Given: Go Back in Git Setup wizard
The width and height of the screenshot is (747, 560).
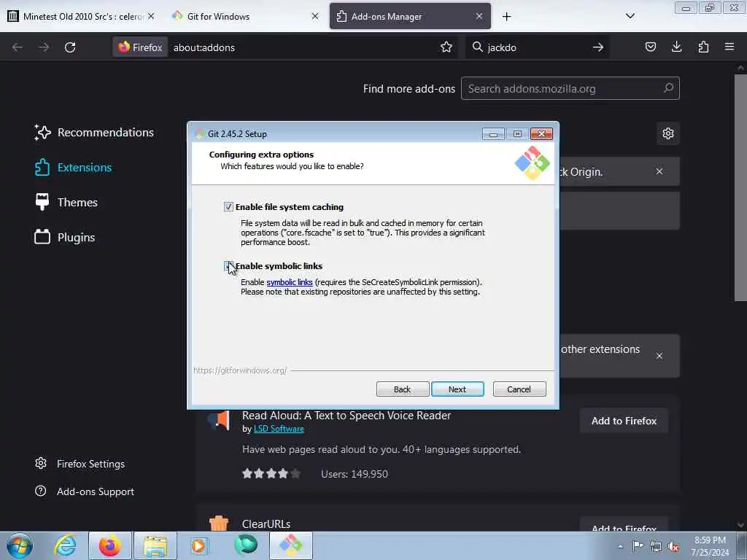Looking at the screenshot, I should point(403,389).
